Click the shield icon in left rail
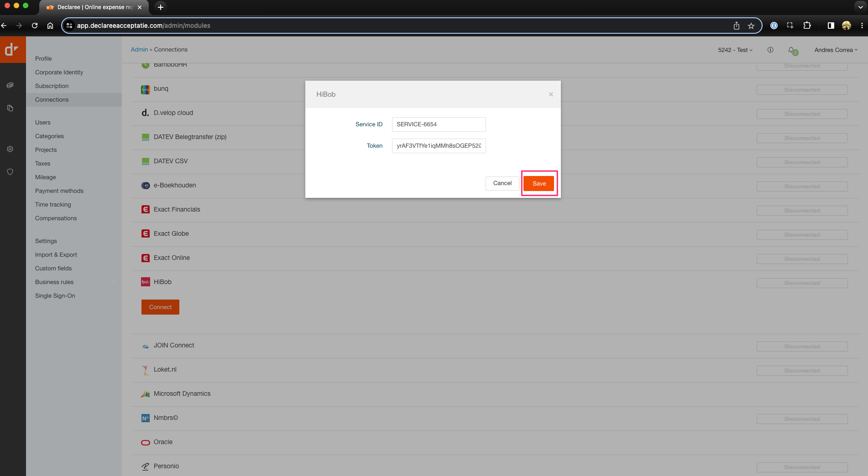Screen dimensions: 868x476 [10, 172]
